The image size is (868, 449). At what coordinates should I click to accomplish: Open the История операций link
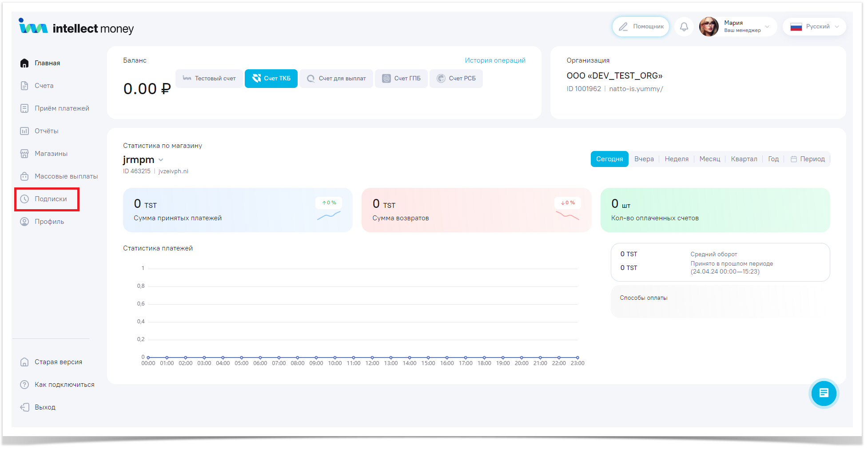pos(495,60)
